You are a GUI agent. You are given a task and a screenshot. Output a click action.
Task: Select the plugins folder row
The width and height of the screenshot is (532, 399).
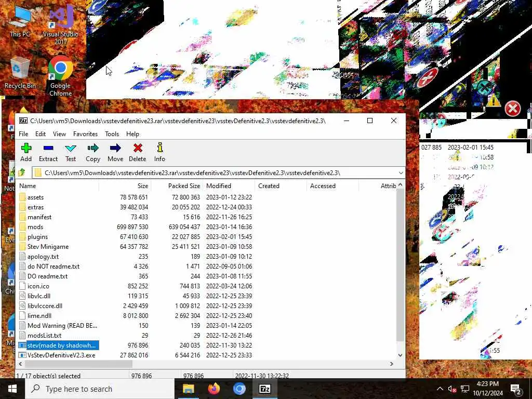207,236
